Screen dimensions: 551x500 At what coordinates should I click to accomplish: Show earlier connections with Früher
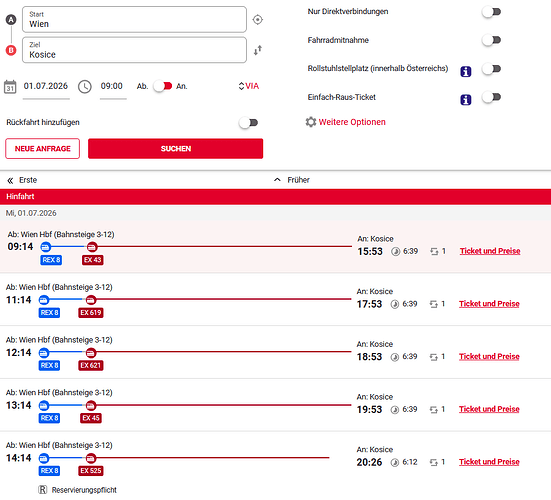292,180
